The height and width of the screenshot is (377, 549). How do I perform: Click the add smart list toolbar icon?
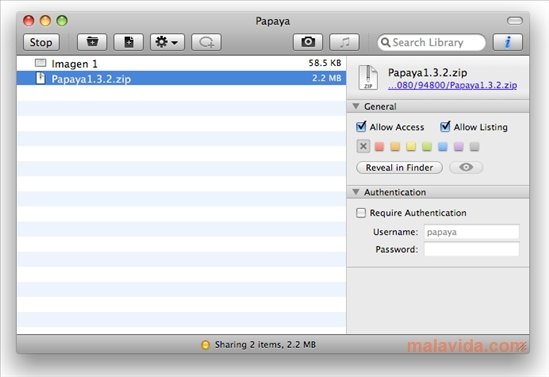(206, 42)
